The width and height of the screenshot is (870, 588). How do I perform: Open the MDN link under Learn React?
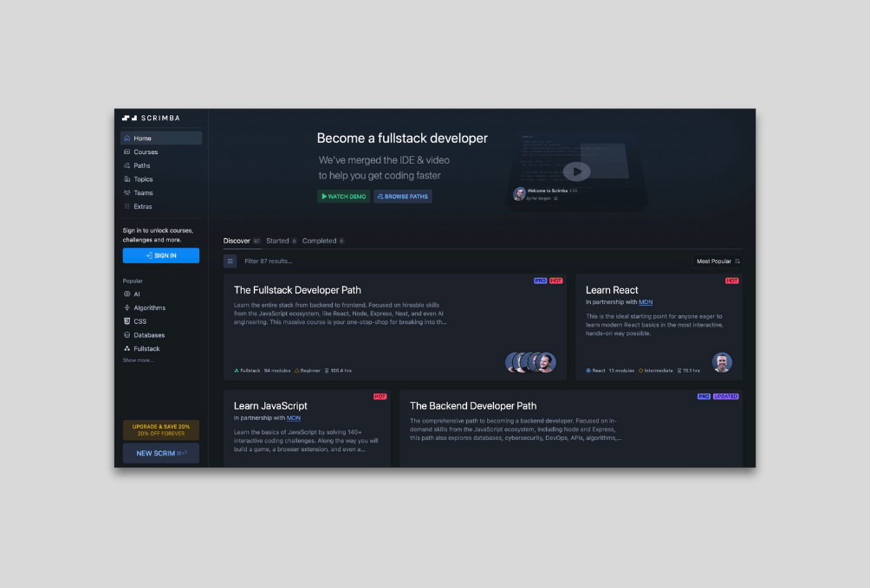pos(646,302)
